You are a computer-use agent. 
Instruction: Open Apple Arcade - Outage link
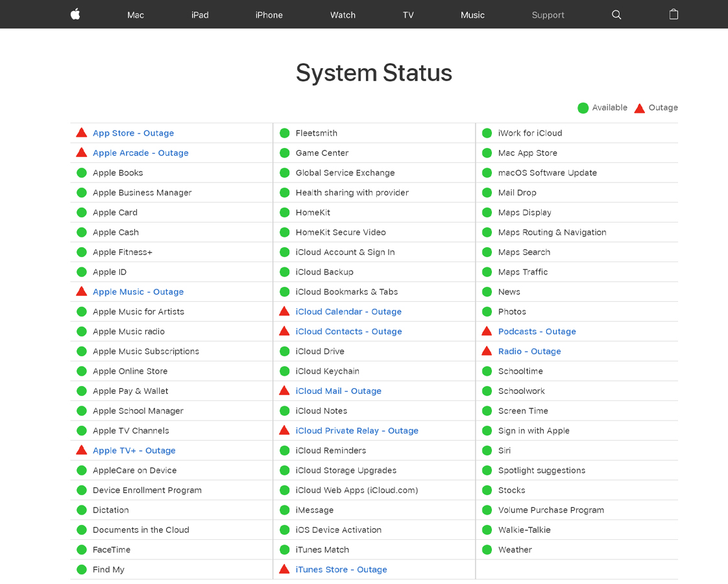point(141,152)
